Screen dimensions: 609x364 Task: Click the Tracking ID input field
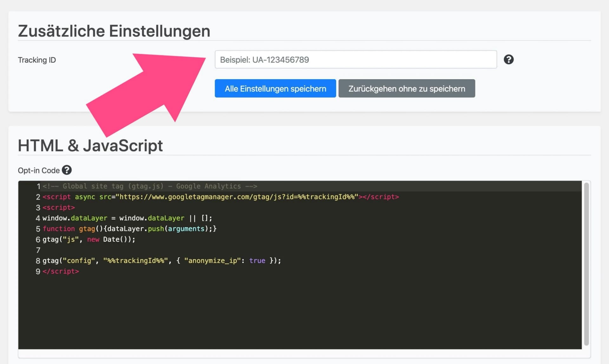355,60
